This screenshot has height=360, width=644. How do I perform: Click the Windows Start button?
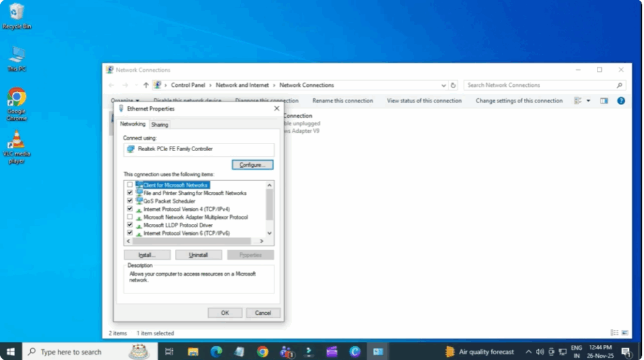[x=11, y=352]
